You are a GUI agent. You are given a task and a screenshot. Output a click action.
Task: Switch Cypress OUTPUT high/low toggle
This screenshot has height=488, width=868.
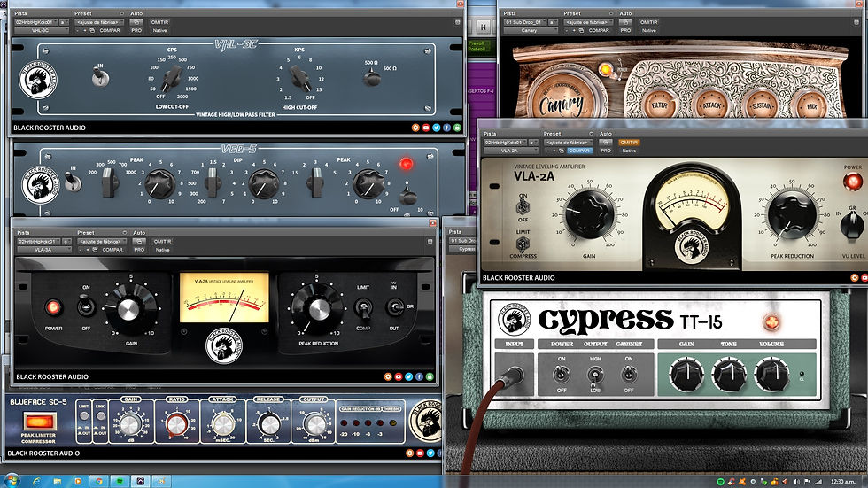pos(595,376)
